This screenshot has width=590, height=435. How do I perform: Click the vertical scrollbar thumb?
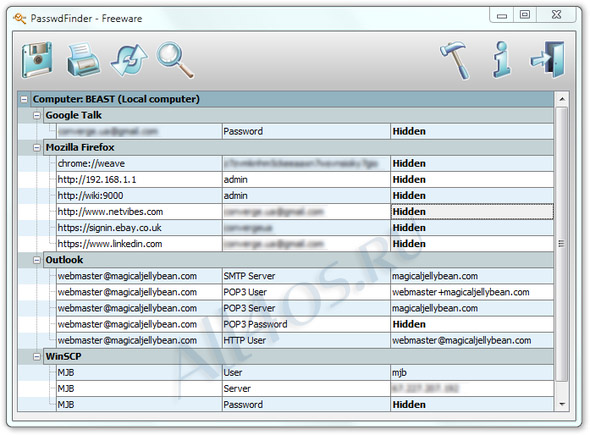tap(562, 244)
